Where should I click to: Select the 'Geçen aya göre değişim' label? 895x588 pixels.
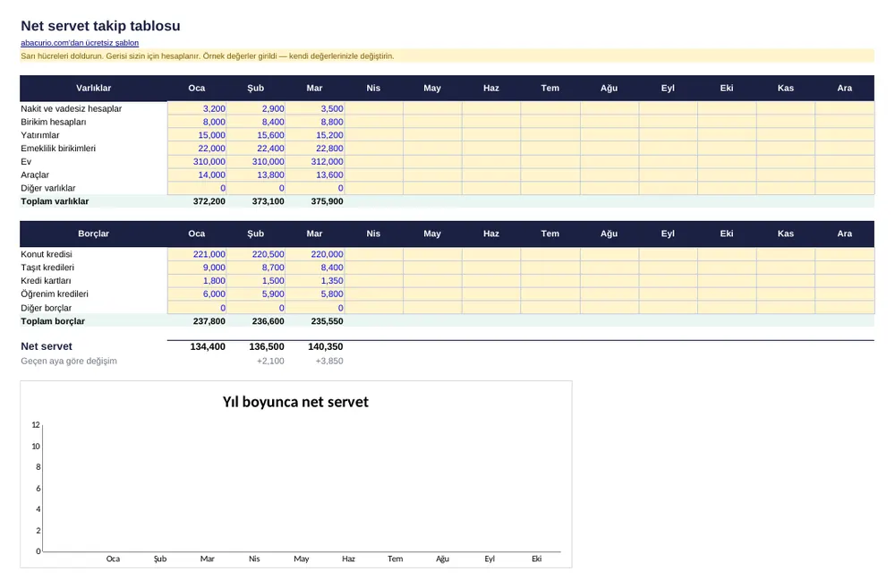[x=69, y=361]
